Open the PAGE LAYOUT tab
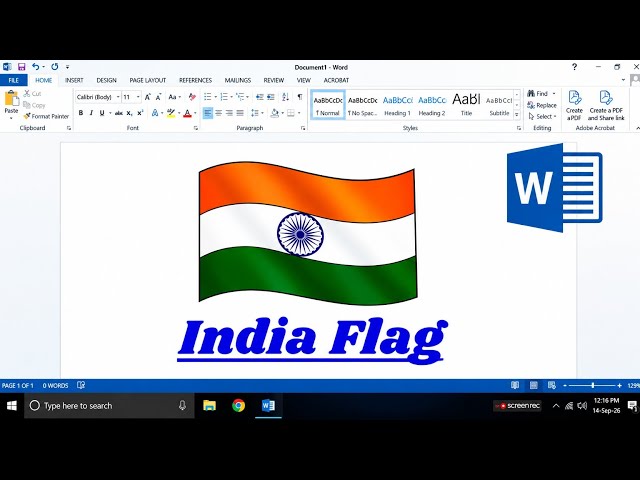This screenshot has width=640, height=480. coord(148,80)
